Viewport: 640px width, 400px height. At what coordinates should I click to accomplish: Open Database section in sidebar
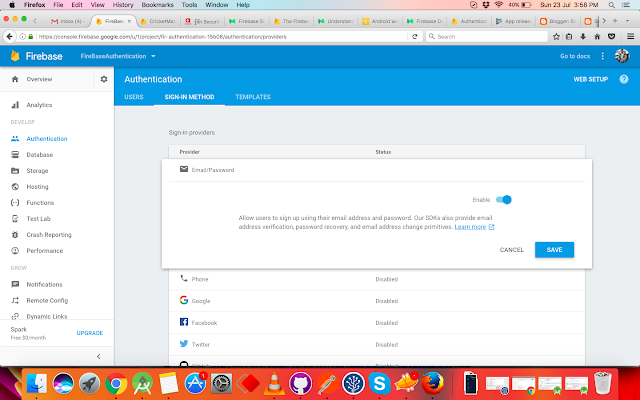pos(40,155)
